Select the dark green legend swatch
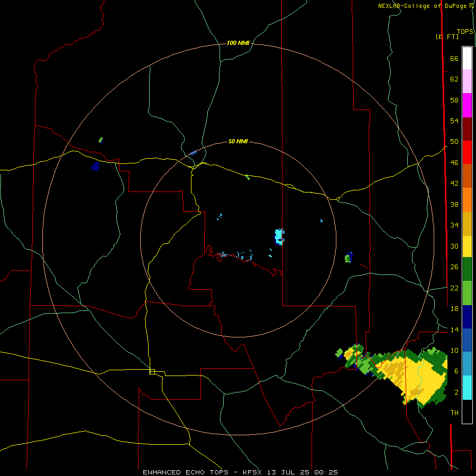Screen dimensions: 476x476 click(x=467, y=269)
